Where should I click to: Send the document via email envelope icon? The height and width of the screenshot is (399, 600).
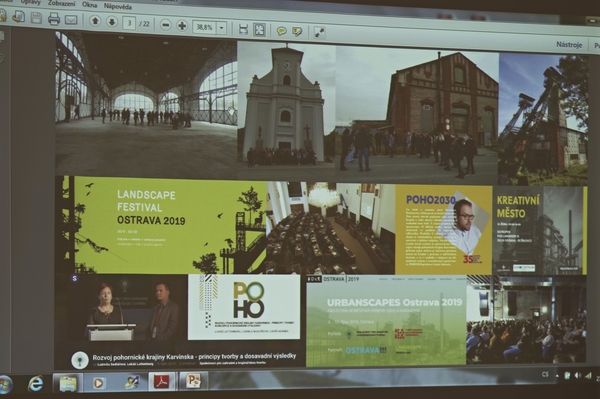(x=71, y=20)
